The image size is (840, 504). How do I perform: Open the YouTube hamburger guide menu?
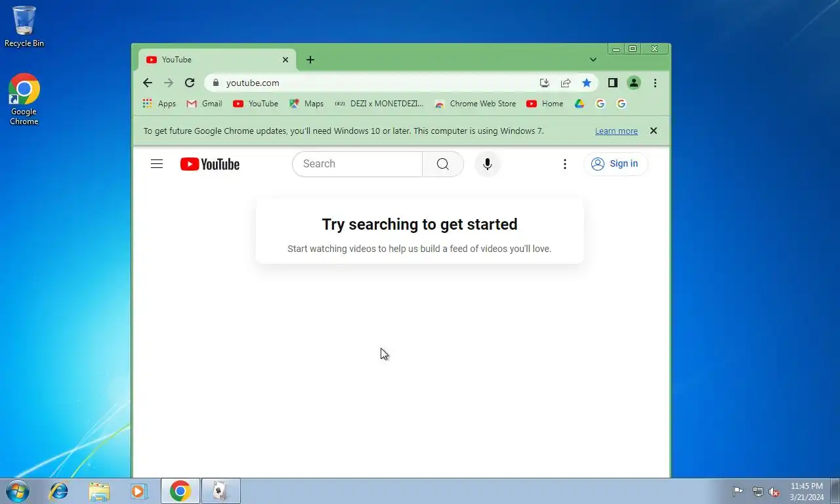click(x=157, y=164)
